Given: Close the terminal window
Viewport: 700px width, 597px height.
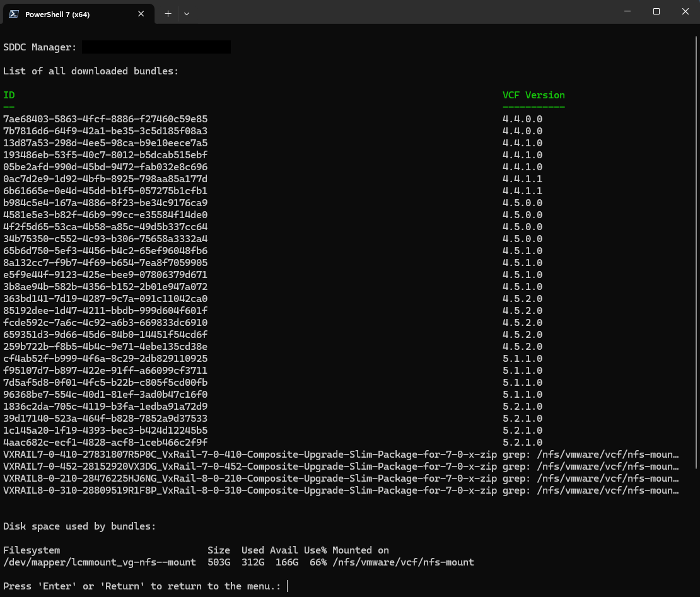Looking at the screenshot, I should [x=685, y=11].
